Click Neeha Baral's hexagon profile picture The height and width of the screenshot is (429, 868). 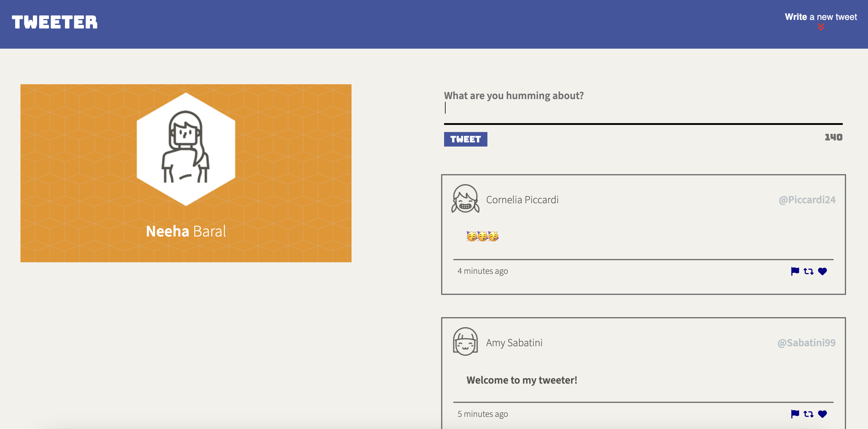click(x=186, y=149)
